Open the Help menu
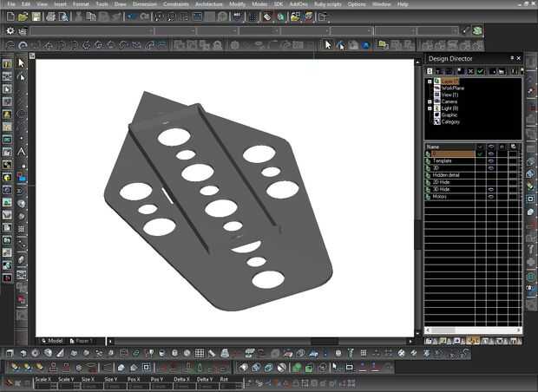 click(403, 4)
